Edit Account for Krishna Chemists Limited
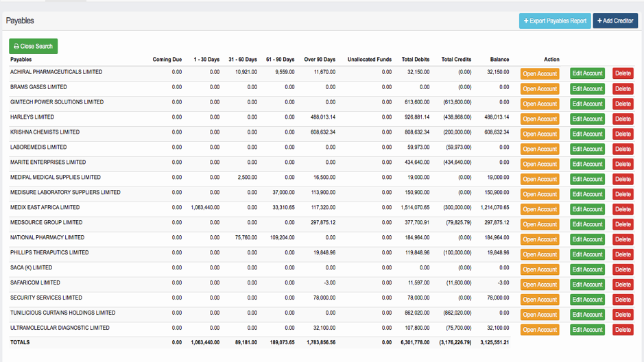This screenshot has height=362, width=644. pos(587,134)
